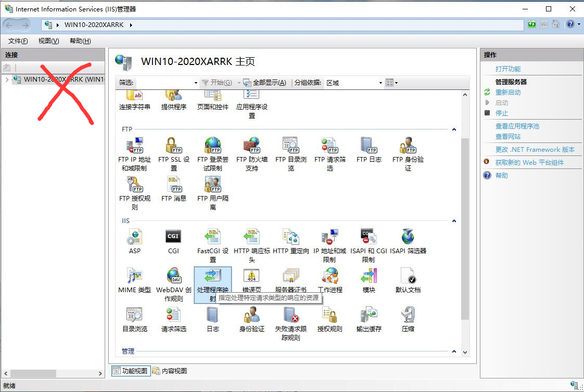Viewport: 584px width, 392px height.
Task: Select the CGI feature icon
Action: pos(173,242)
